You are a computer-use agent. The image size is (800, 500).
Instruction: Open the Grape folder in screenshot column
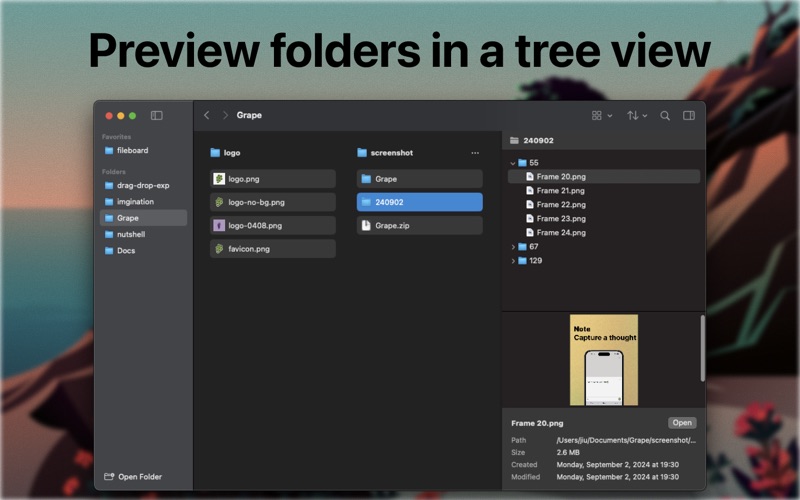tap(419, 179)
